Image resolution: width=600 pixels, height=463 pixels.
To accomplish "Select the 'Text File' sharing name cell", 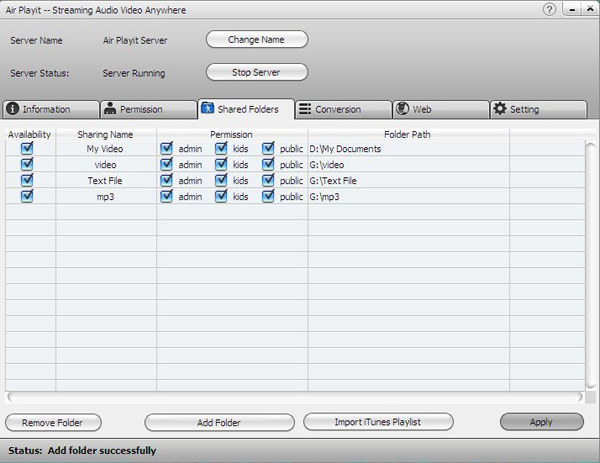I will tap(106, 181).
